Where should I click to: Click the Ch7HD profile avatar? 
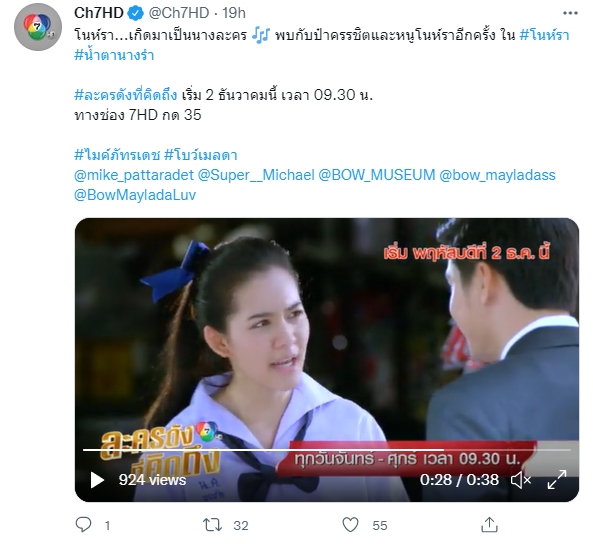(x=38, y=27)
